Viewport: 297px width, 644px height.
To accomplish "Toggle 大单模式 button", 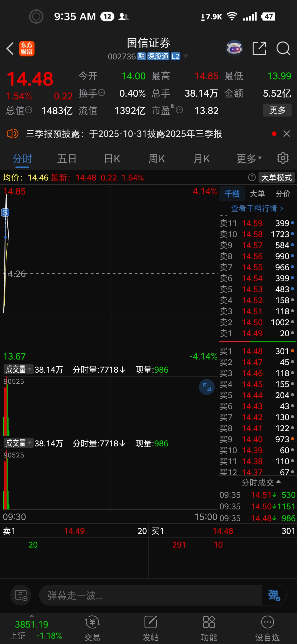I will coord(276,178).
